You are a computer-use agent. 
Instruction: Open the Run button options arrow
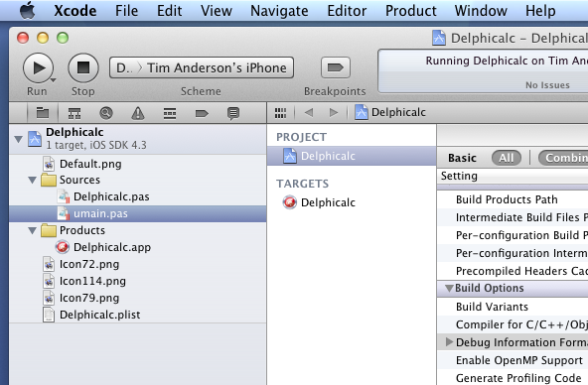coord(54,79)
